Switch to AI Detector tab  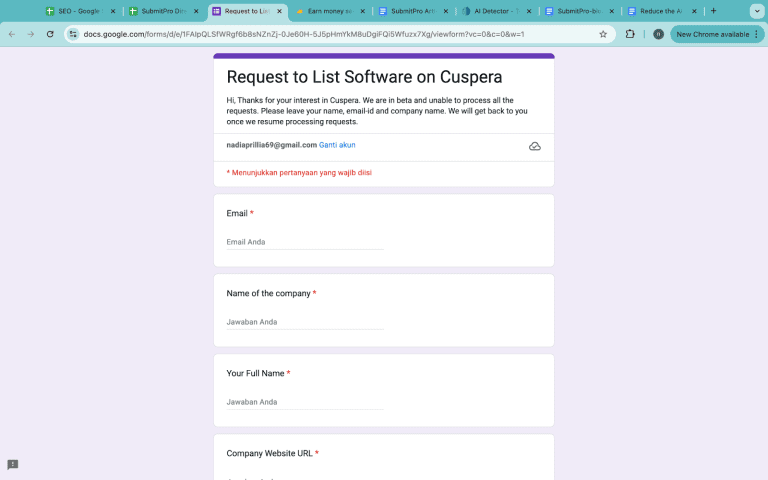click(496, 11)
